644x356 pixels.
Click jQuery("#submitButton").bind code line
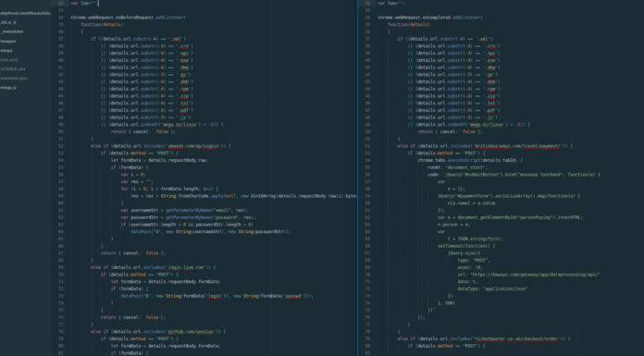point(514,175)
